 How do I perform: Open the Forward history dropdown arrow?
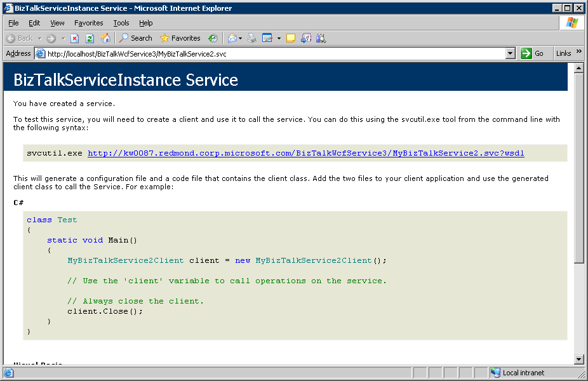(63, 38)
